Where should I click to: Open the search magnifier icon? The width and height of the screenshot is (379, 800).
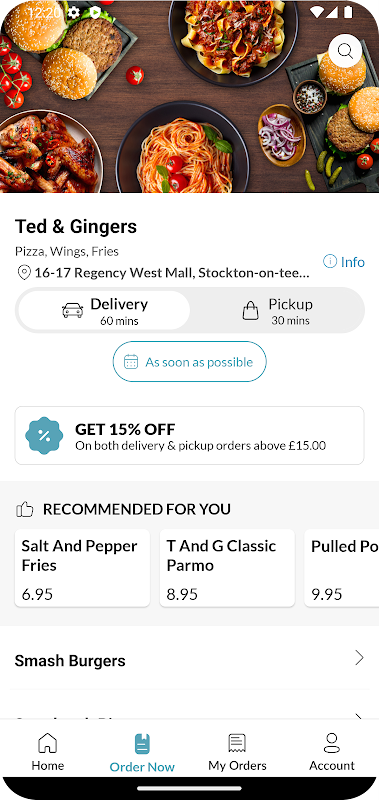[345, 51]
